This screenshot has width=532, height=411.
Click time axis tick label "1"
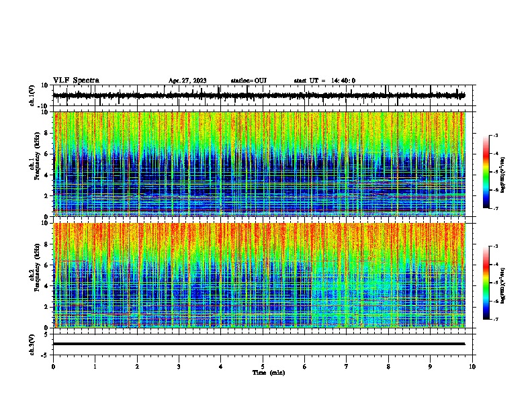(x=95, y=367)
